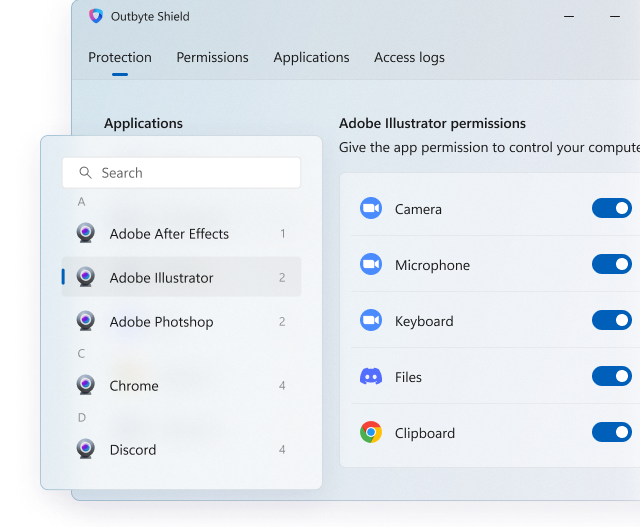Click the count 1 beside After Effects
640x527 pixels.
point(282,233)
